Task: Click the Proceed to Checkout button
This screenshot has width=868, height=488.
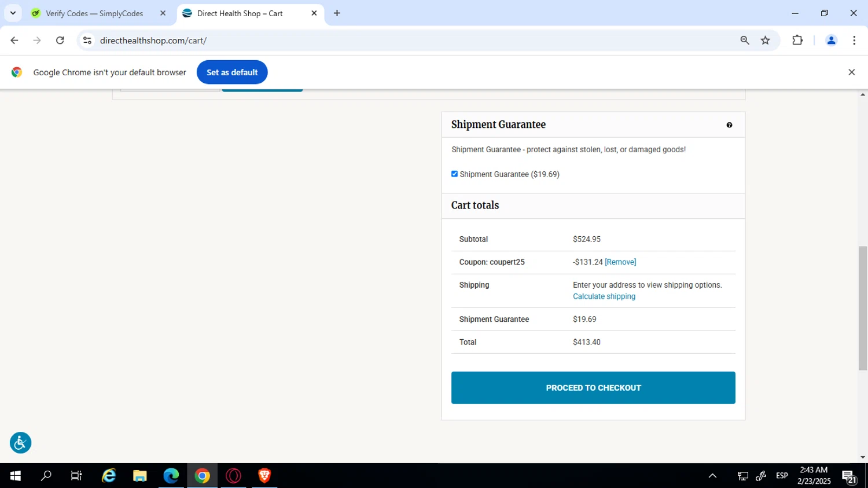Action: pos(593,388)
